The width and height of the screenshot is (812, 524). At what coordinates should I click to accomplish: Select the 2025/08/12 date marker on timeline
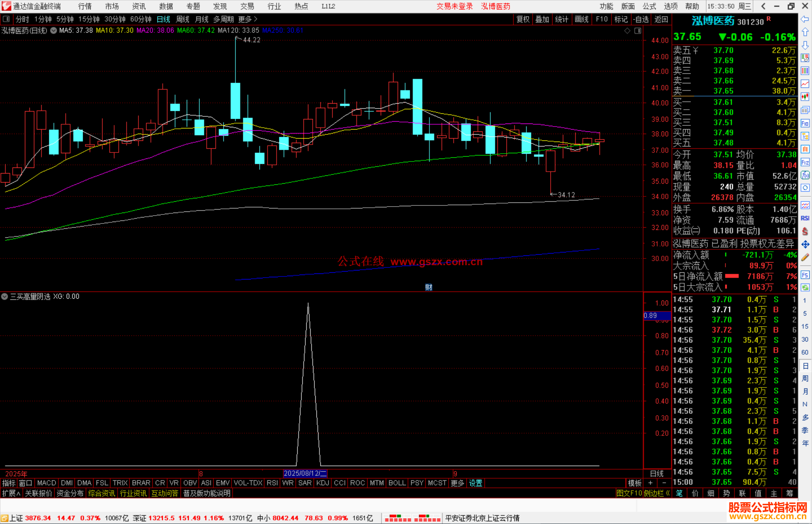point(305,473)
